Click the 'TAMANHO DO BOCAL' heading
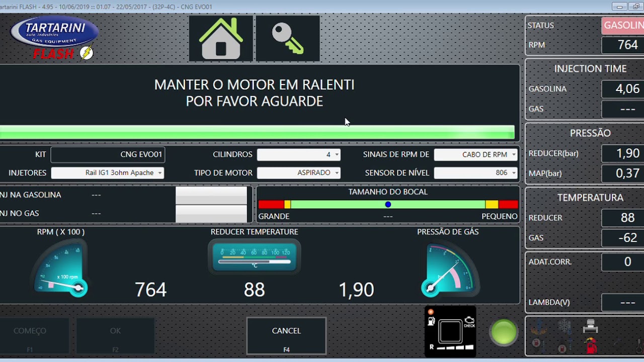This screenshot has width=644, height=362. [x=388, y=192]
